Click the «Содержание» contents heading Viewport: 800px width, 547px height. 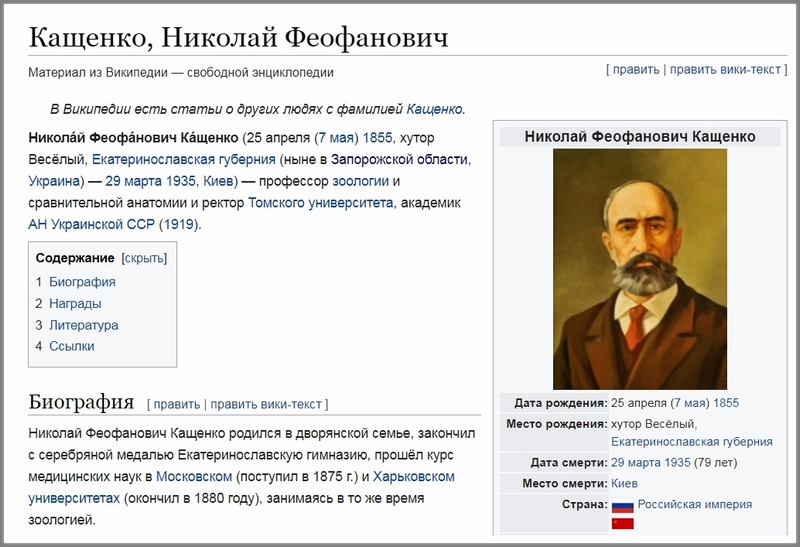(x=75, y=258)
